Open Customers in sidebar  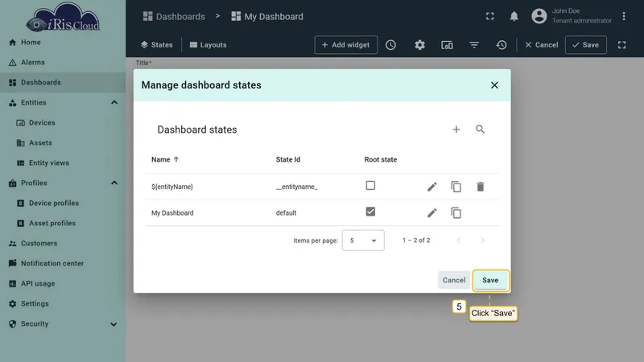pyautogui.click(x=63, y=244)
